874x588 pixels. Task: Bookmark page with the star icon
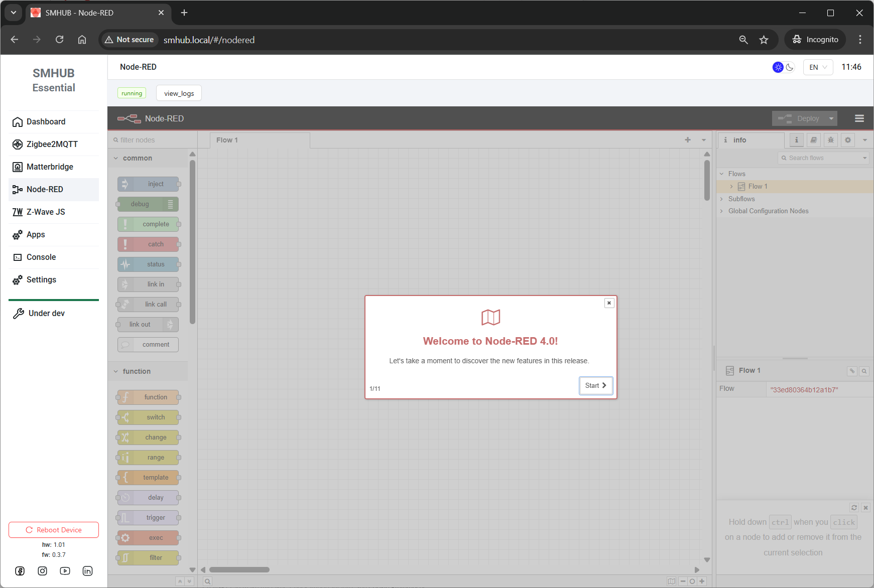764,40
